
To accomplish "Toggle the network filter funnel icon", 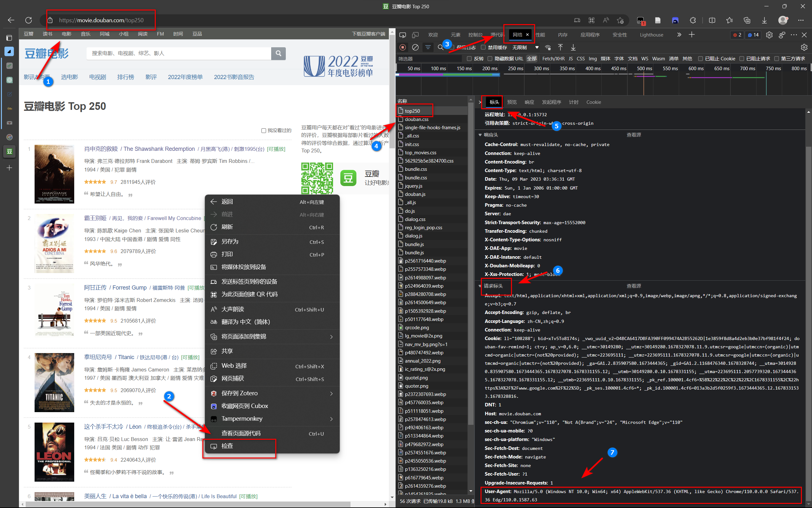I will (428, 47).
